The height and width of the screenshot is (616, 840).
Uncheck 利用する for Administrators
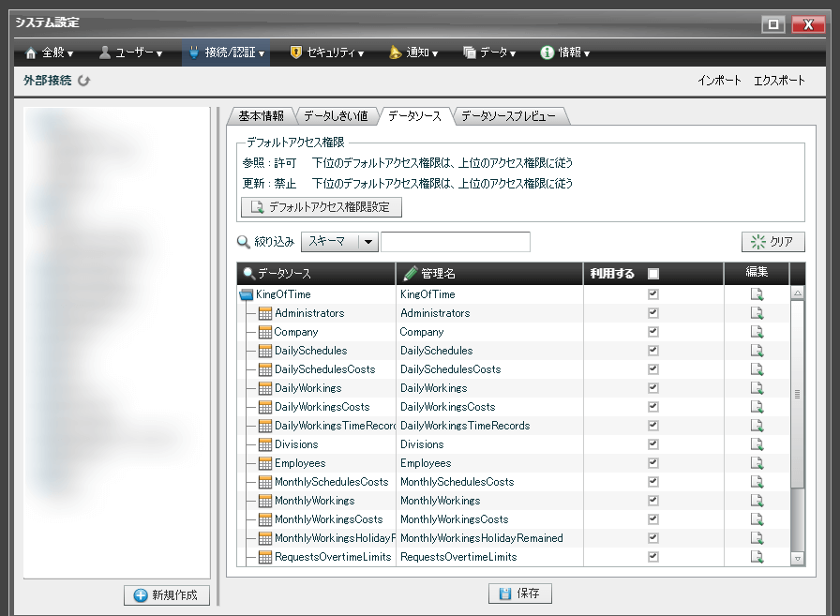click(653, 313)
